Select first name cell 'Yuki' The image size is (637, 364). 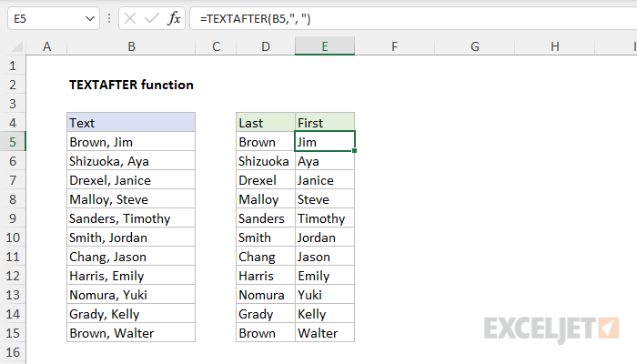pos(325,295)
